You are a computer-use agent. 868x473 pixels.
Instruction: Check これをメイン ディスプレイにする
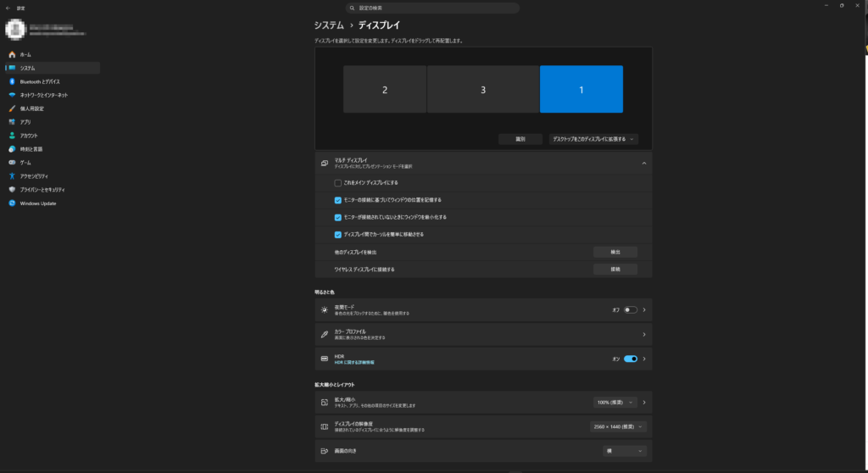click(337, 183)
